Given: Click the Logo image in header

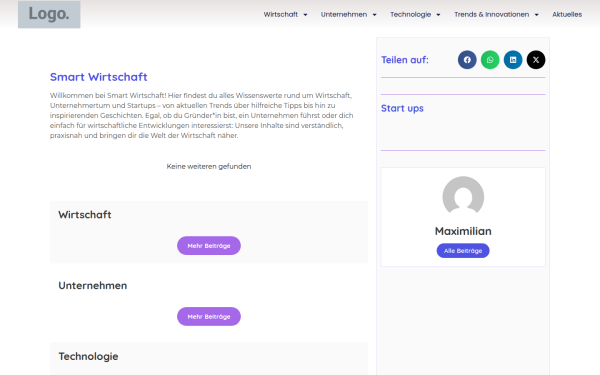Looking at the screenshot, I should (49, 14).
